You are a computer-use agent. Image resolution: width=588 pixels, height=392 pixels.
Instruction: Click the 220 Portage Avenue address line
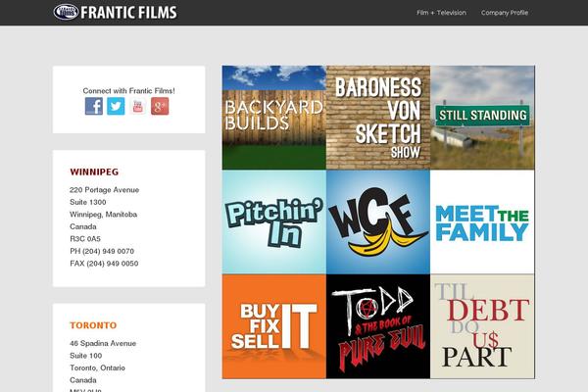coord(104,190)
